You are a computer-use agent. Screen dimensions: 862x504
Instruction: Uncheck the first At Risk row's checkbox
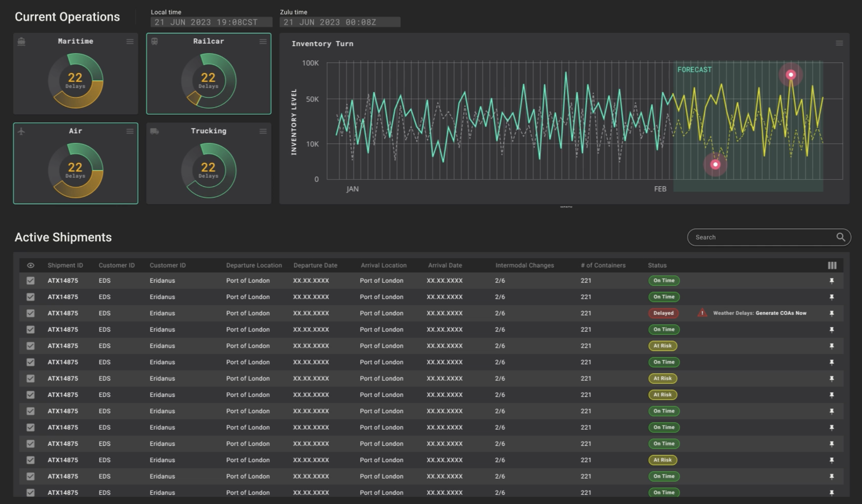point(30,346)
